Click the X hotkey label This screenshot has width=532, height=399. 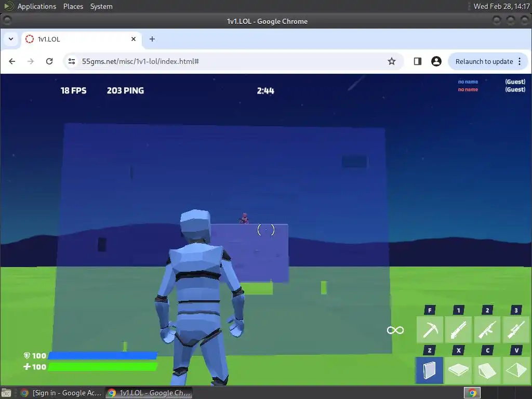(x=458, y=351)
